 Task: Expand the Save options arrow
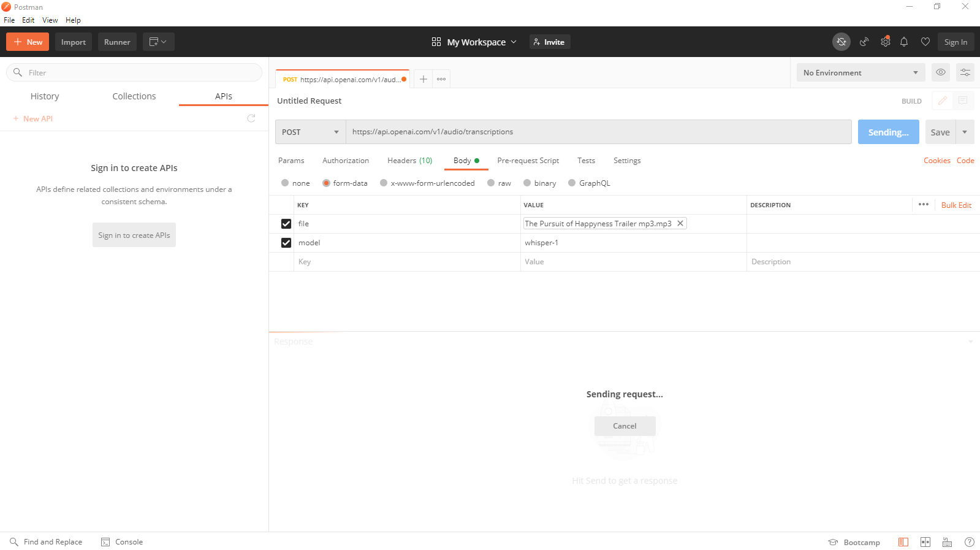[x=965, y=132]
